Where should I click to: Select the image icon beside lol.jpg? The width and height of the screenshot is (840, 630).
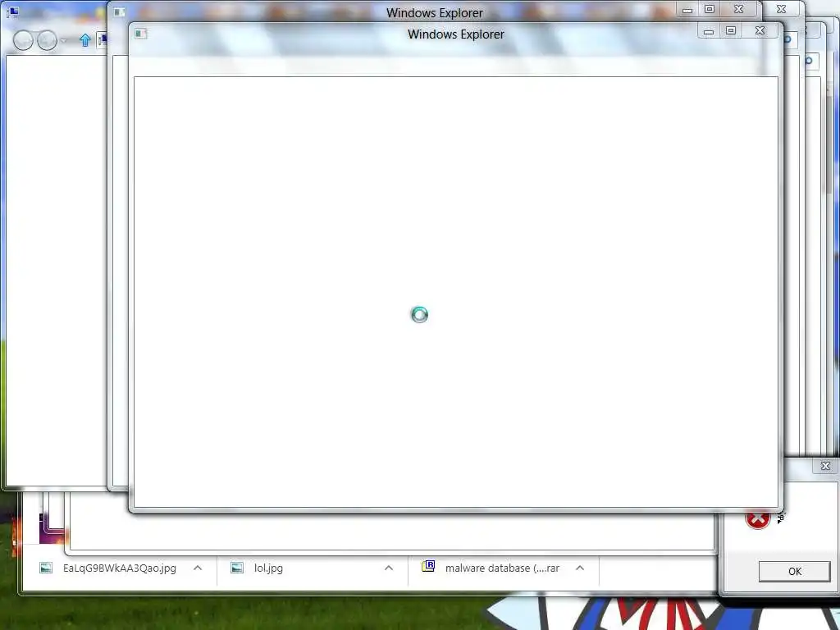[237, 568]
